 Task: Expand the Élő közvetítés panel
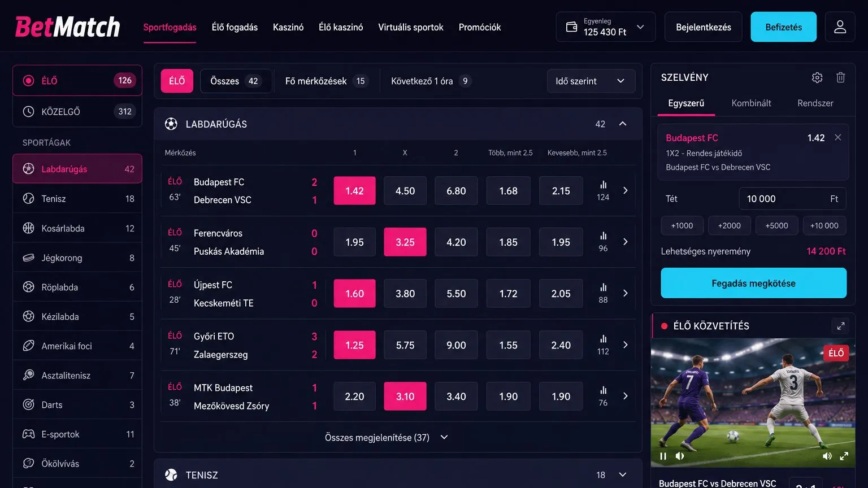click(x=841, y=326)
